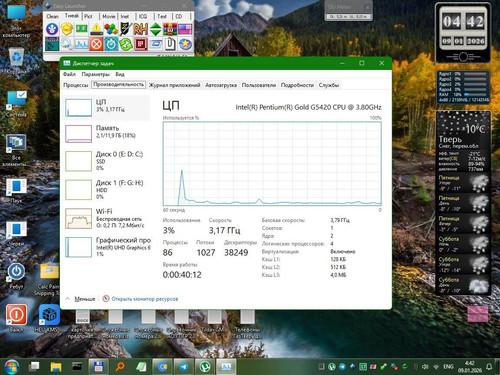Open the Пользователи tab
The width and height of the screenshot is (500, 375).
(259, 85)
